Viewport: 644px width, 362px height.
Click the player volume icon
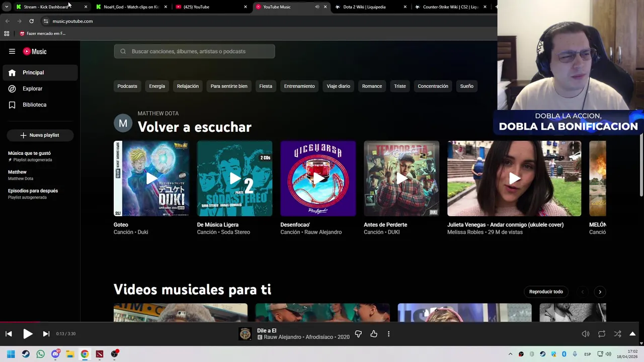[x=586, y=334]
